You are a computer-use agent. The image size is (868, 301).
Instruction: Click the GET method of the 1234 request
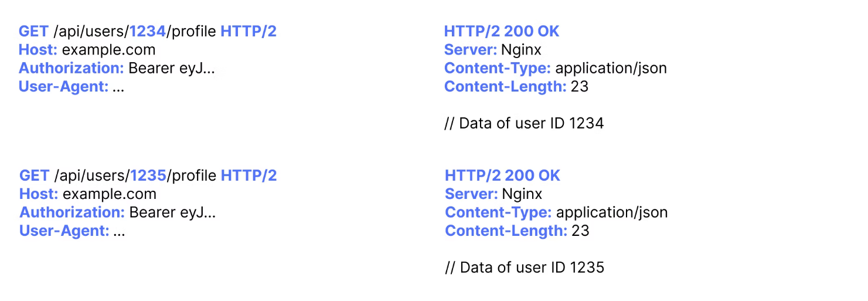point(34,31)
